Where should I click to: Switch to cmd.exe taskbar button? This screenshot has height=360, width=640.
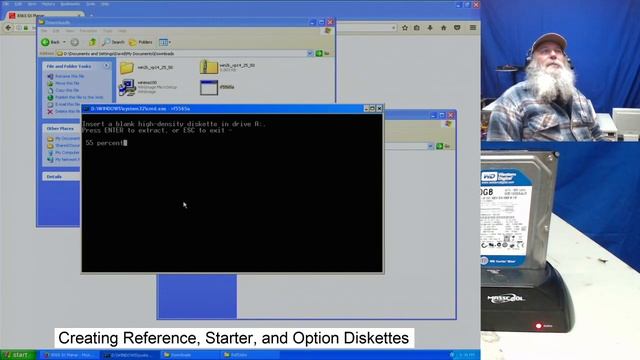pyautogui.click(x=129, y=355)
